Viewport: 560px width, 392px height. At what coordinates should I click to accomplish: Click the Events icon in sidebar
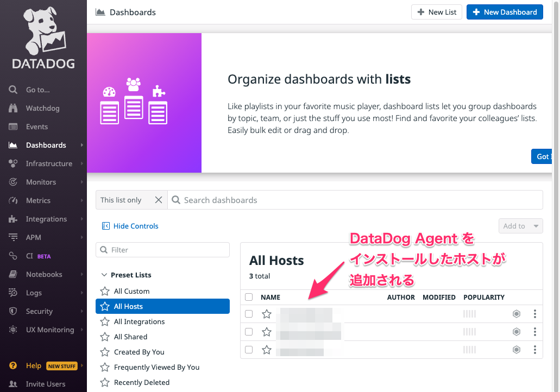(13, 127)
